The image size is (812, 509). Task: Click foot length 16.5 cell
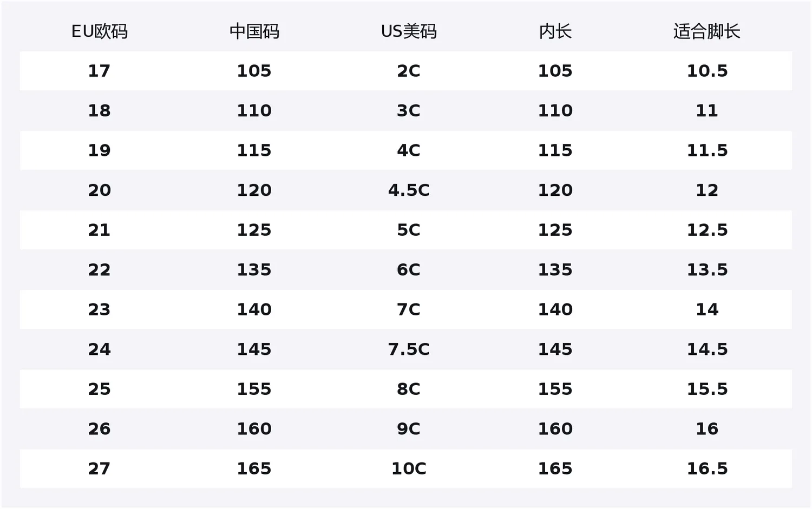tap(707, 468)
